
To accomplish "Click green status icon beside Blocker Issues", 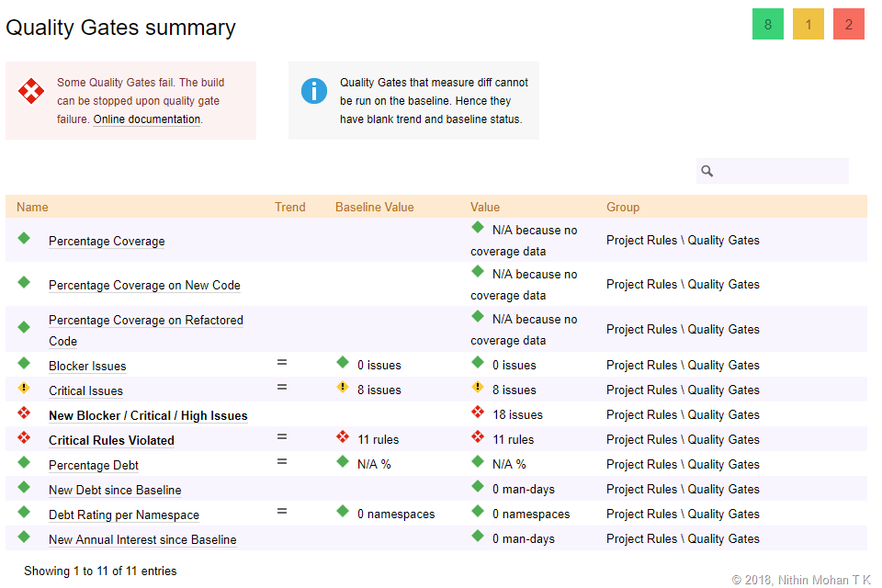I will (x=24, y=364).
